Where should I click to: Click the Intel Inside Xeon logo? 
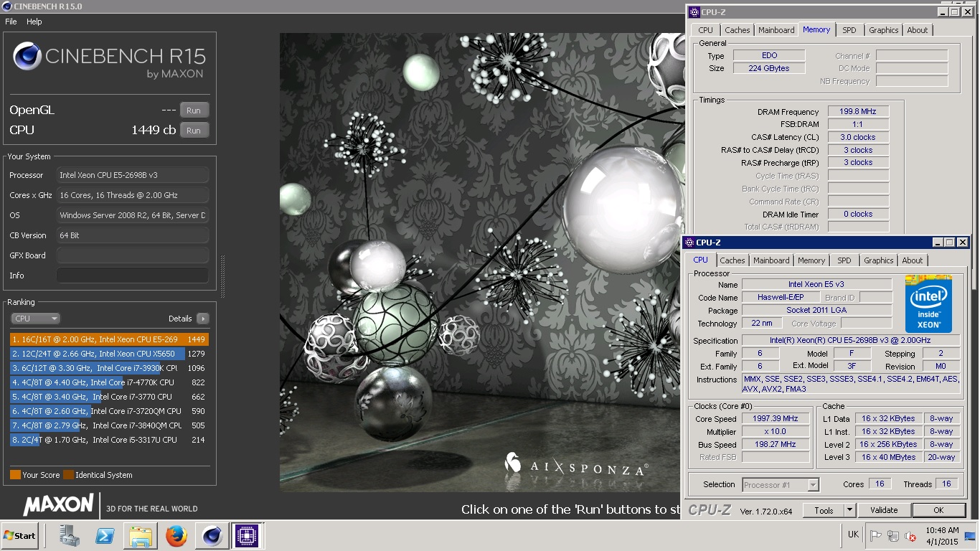coord(928,303)
